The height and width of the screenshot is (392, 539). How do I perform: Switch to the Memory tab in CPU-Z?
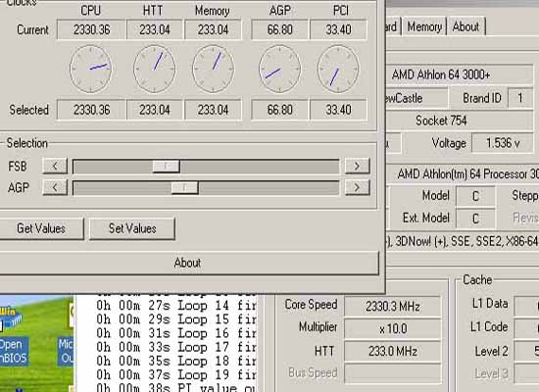click(x=424, y=26)
